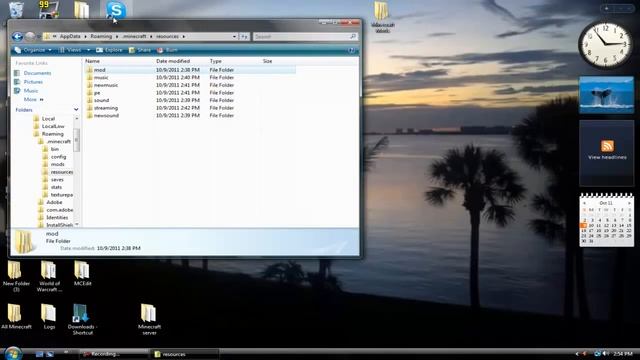Click the arrow after AppData in the address bar
Viewport: 640px width, 360px height.
coord(85,36)
